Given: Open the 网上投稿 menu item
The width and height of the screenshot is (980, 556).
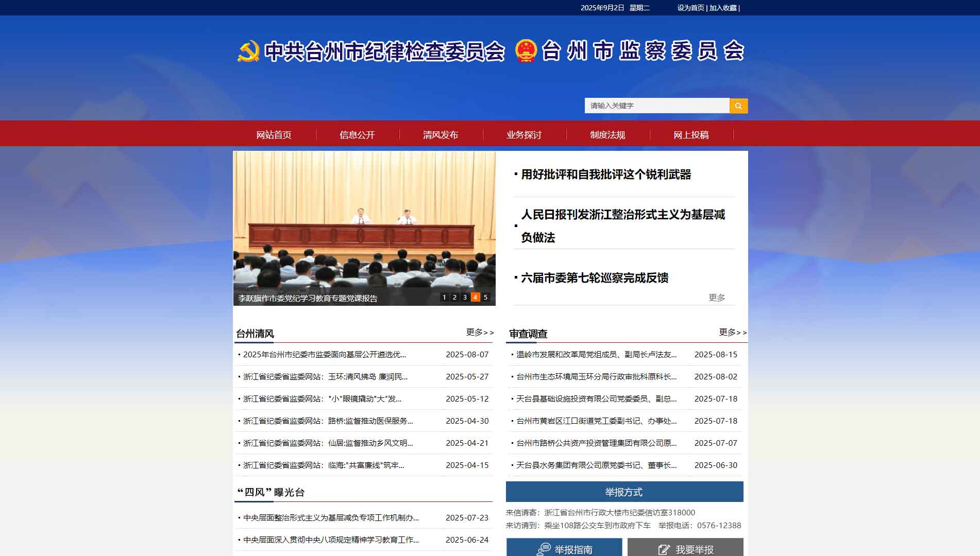Looking at the screenshot, I should (691, 135).
